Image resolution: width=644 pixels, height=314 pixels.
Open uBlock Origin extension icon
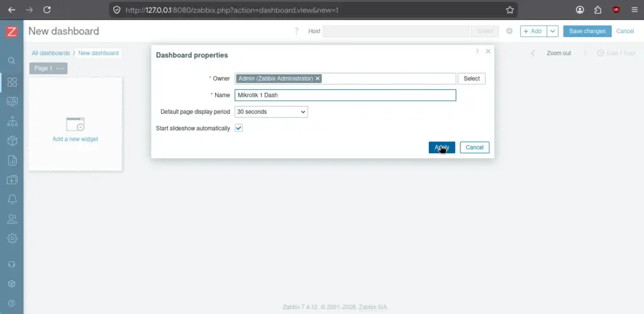616,10
